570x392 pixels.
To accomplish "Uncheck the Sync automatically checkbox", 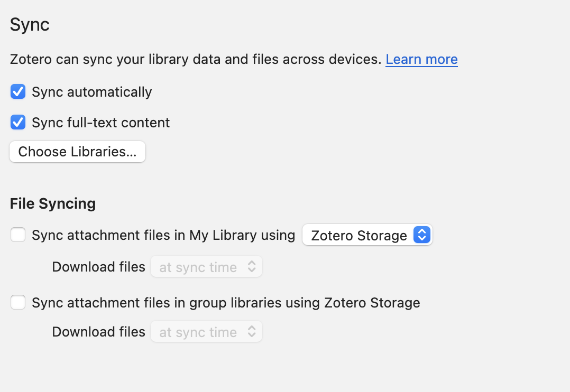I will 18,91.
